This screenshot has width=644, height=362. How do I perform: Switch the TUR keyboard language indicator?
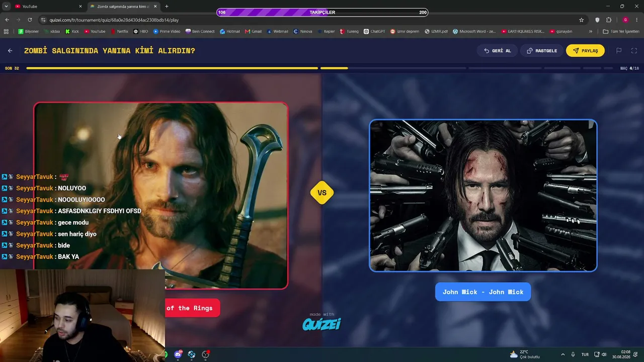pyautogui.click(x=585, y=354)
